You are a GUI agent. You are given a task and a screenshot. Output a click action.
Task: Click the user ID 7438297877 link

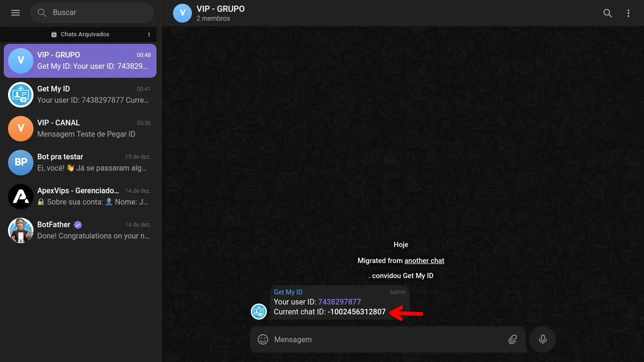pyautogui.click(x=339, y=302)
